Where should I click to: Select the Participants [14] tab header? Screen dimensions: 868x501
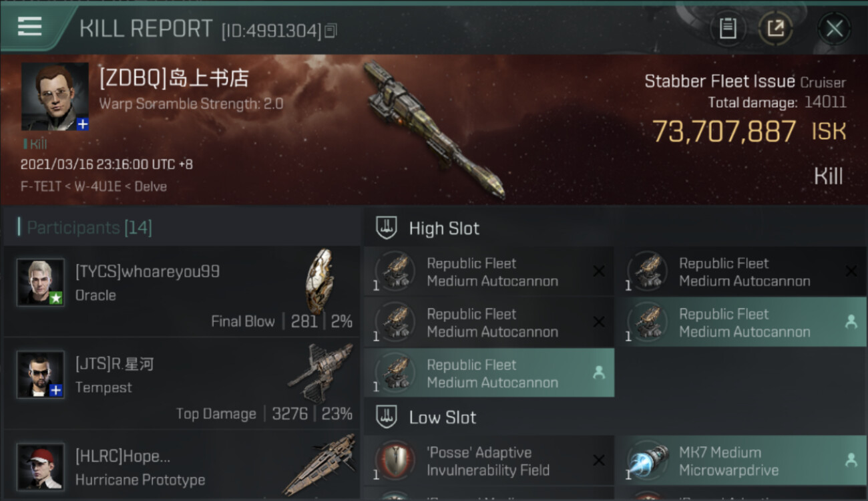[89, 228]
